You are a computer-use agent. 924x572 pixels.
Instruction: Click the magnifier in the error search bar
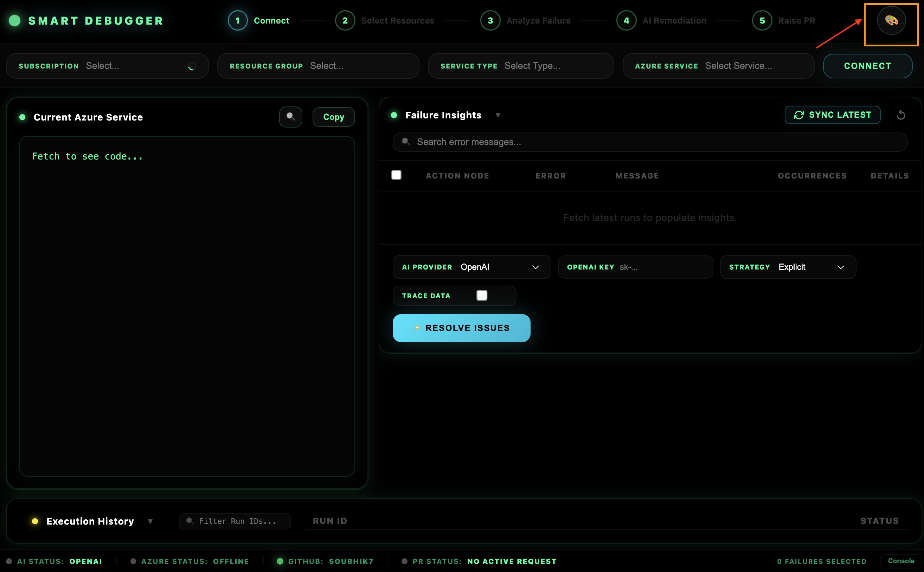click(406, 142)
